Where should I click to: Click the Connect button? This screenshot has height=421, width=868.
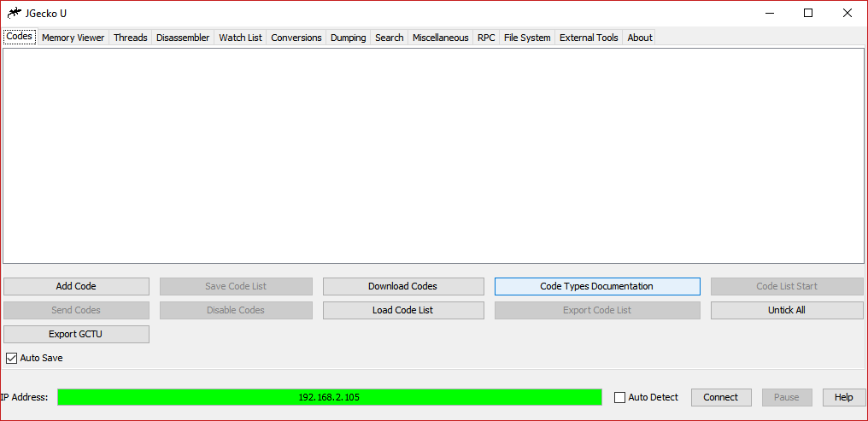pos(721,397)
